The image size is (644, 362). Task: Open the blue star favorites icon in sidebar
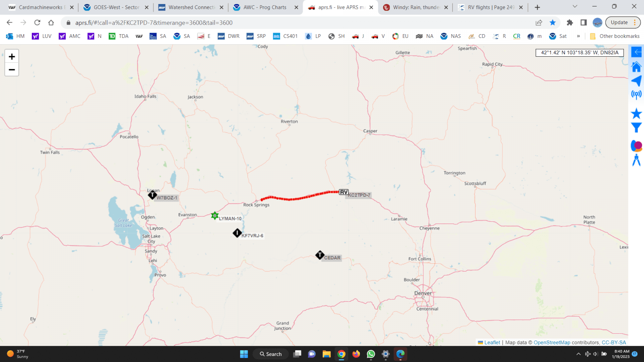pyautogui.click(x=636, y=113)
